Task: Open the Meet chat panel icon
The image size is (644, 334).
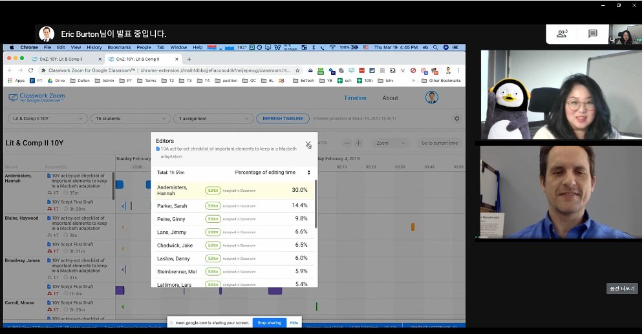Action: (x=593, y=34)
